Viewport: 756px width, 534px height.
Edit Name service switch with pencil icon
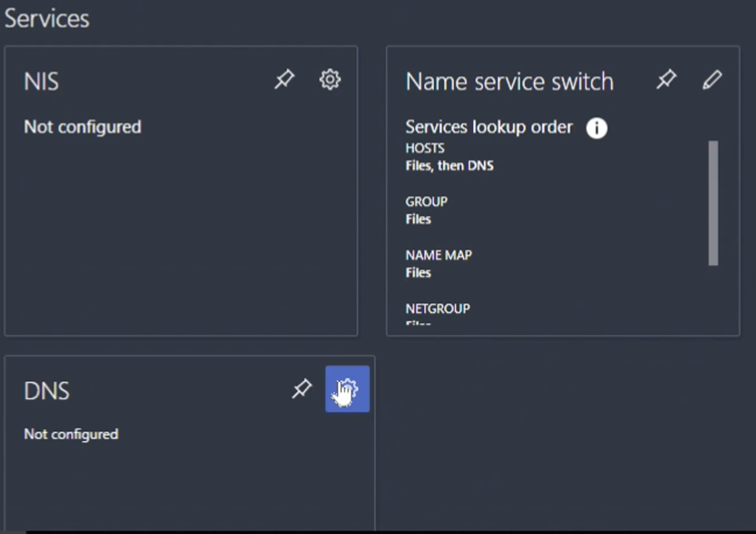pos(712,79)
